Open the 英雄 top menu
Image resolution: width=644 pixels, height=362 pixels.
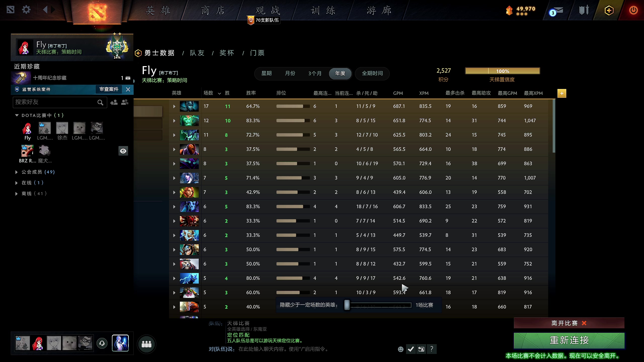(x=158, y=11)
